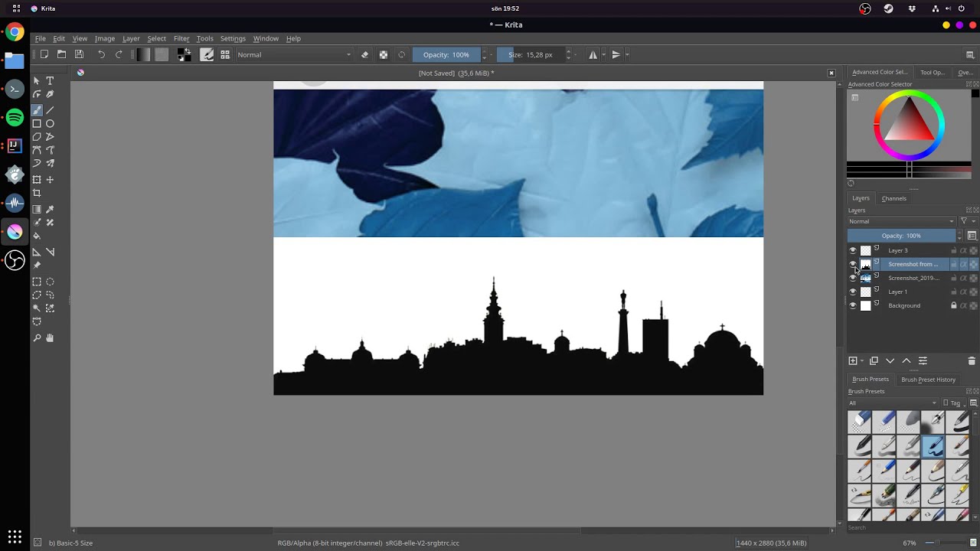Hide Layer 1 using eye icon

pos(853,292)
